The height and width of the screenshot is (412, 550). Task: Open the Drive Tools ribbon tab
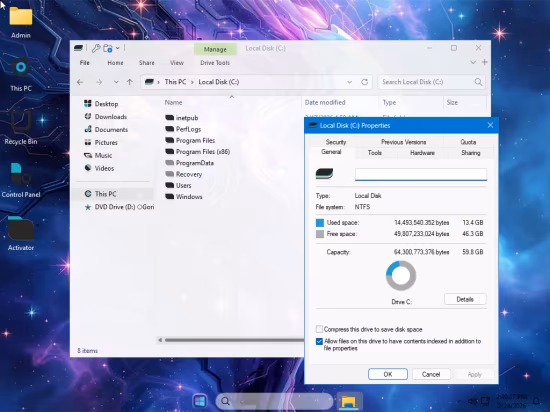coord(215,63)
